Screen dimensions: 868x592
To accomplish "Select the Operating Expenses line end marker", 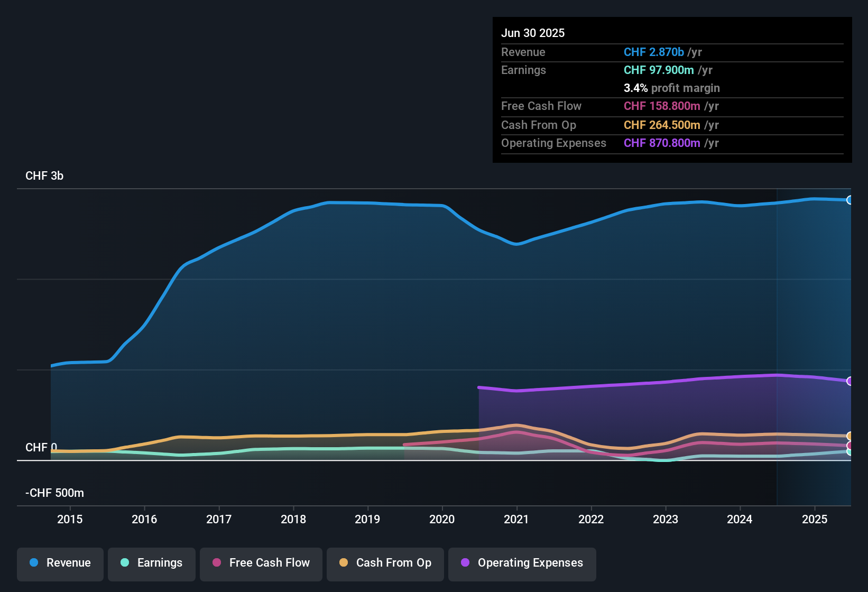I will tap(850, 381).
